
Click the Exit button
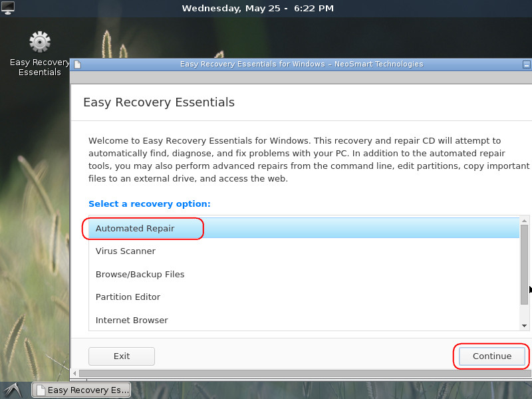(x=122, y=356)
